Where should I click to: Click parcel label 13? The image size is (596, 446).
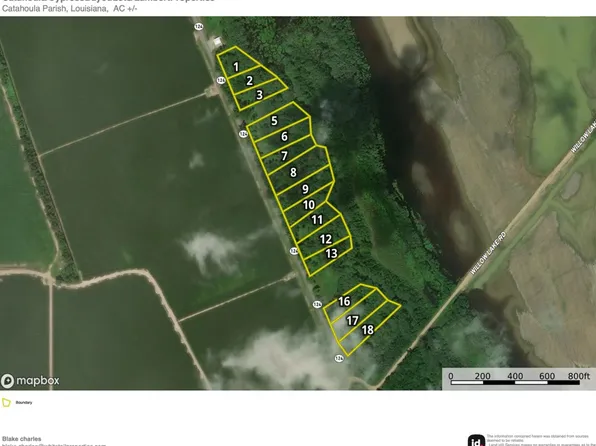point(331,253)
